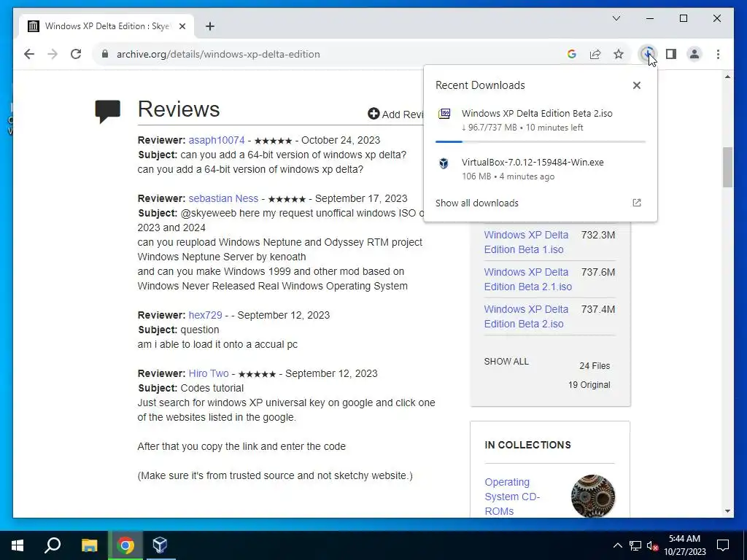Bookmark this page with the star

[619, 54]
